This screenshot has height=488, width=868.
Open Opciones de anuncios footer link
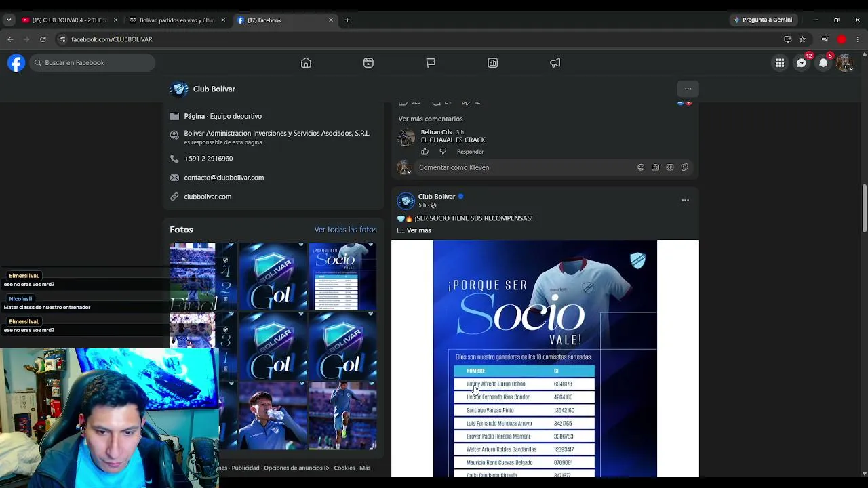tap(296, 468)
